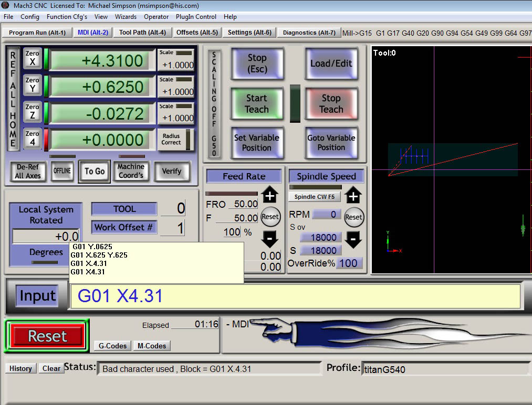Zero the Y axis

[x=32, y=85]
